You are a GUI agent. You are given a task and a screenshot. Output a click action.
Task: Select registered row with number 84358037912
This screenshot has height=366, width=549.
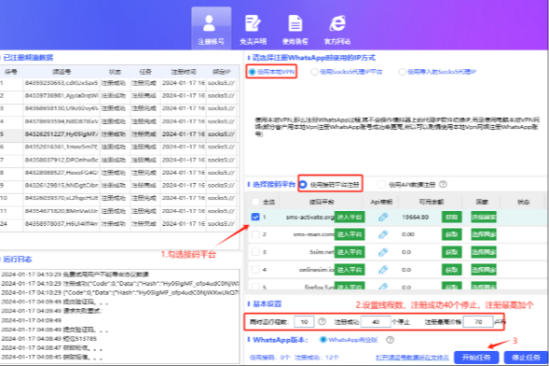point(119,160)
